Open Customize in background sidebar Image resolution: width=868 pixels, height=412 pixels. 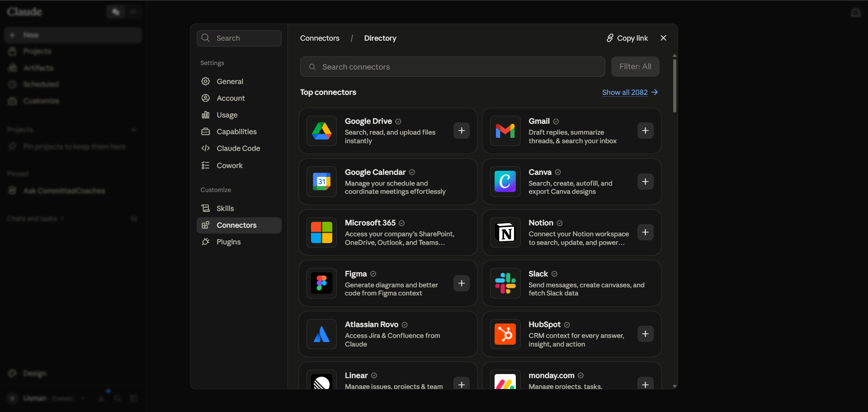[x=73, y=101]
